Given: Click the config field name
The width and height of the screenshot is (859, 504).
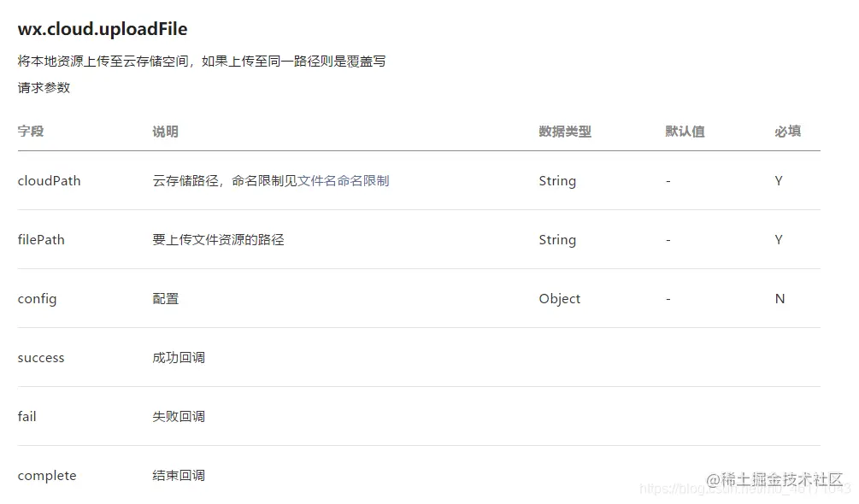Looking at the screenshot, I should 38,299.
